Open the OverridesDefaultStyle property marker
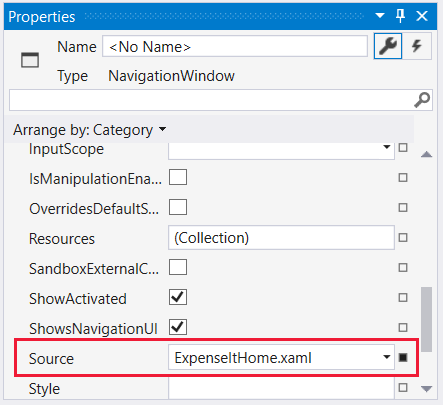The height and width of the screenshot is (405, 443). pyautogui.click(x=403, y=208)
